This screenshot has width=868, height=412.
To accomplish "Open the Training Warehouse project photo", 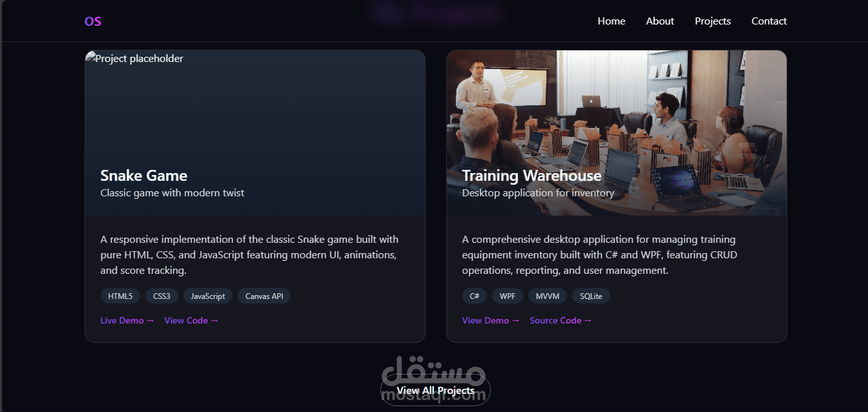I will point(616,132).
